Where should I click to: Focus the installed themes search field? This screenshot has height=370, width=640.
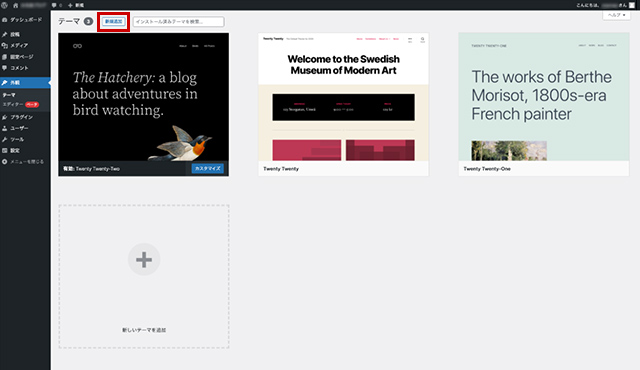[x=178, y=22]
